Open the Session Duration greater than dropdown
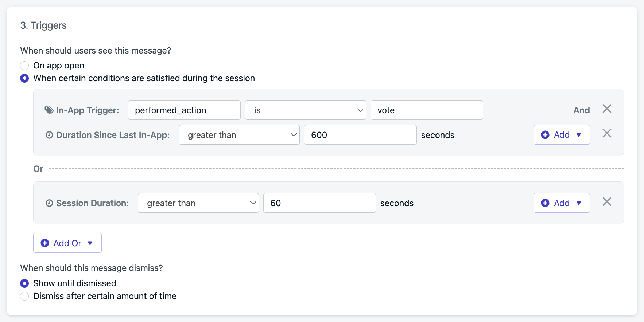644x322 pixels. coord(198,203)
